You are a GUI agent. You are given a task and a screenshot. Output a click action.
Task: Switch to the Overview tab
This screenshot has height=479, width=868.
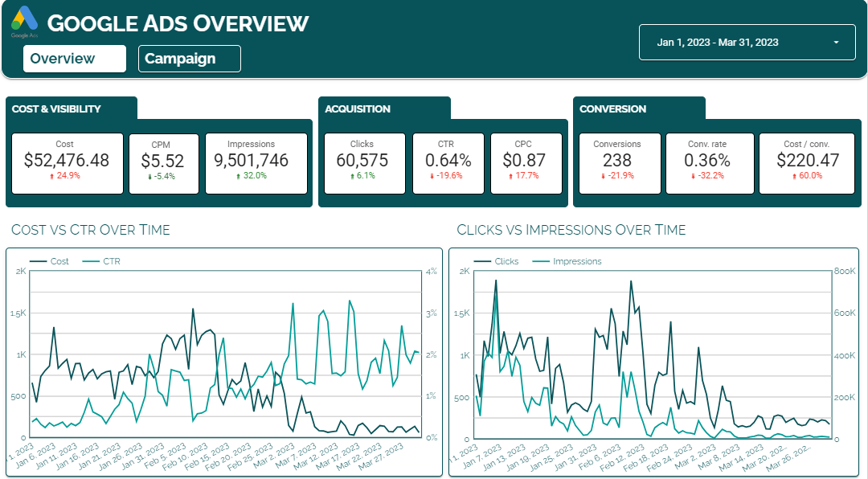click(x=75, y=59)
